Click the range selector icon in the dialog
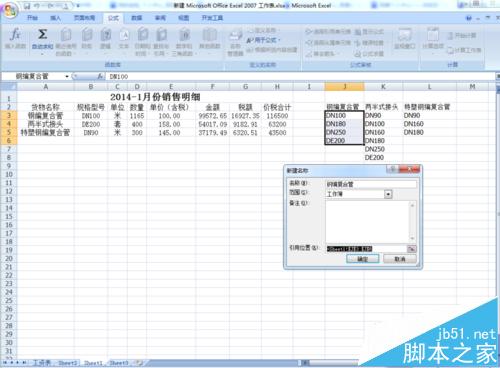 click(x=412, y=249)
